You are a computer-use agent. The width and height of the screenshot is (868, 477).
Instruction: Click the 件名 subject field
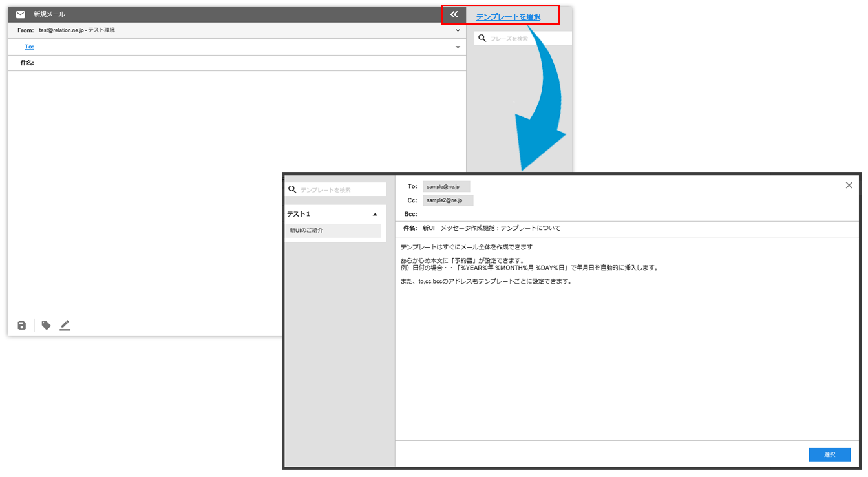pos(237,63)
